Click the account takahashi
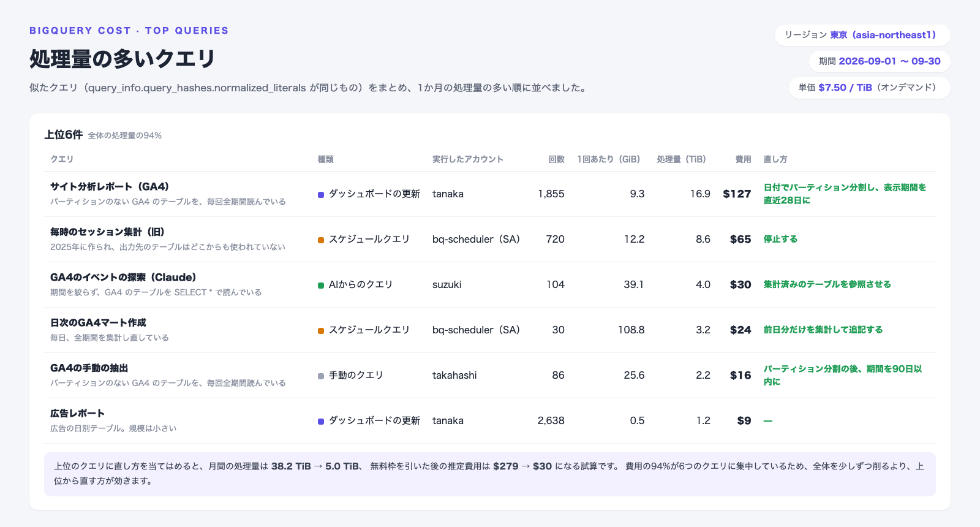This screenshot has height=527, width=980. click(x=454, y=375)
